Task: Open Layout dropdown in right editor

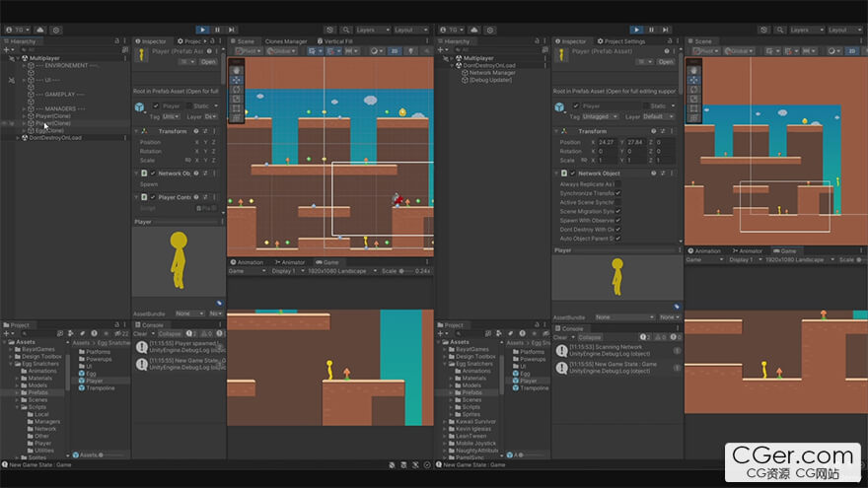Action: click(844, 30)
